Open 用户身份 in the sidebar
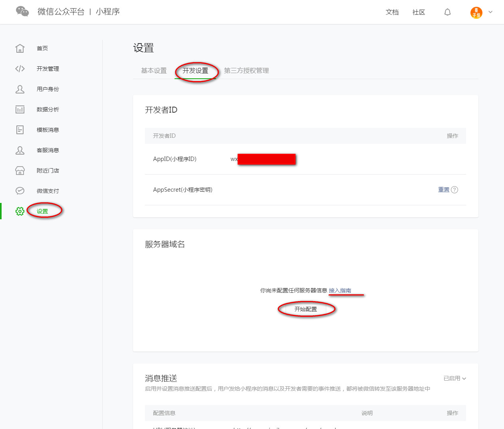 48,89
